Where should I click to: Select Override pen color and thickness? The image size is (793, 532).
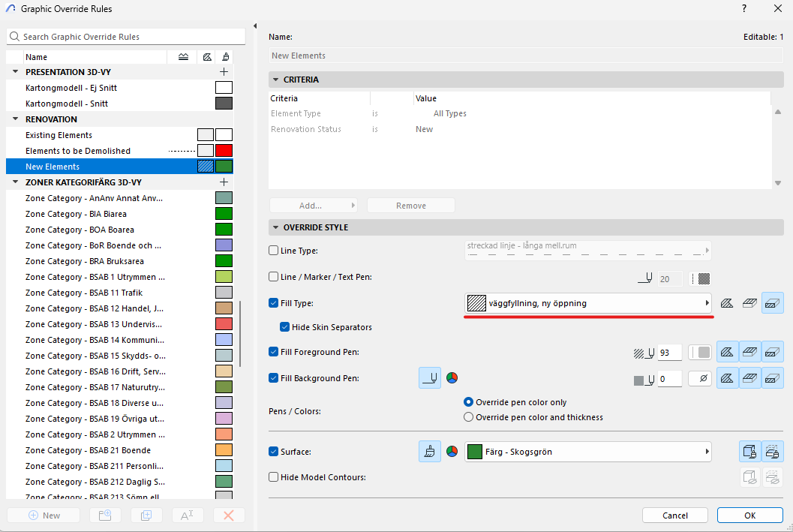tap(469, 417)
